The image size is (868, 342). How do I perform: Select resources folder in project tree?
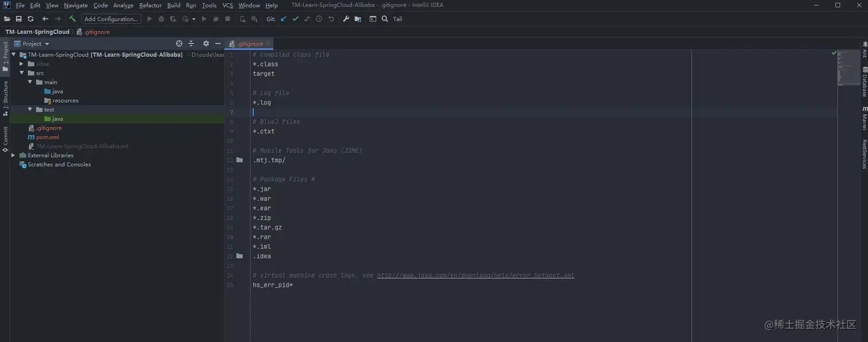click(x=61, y=100)
